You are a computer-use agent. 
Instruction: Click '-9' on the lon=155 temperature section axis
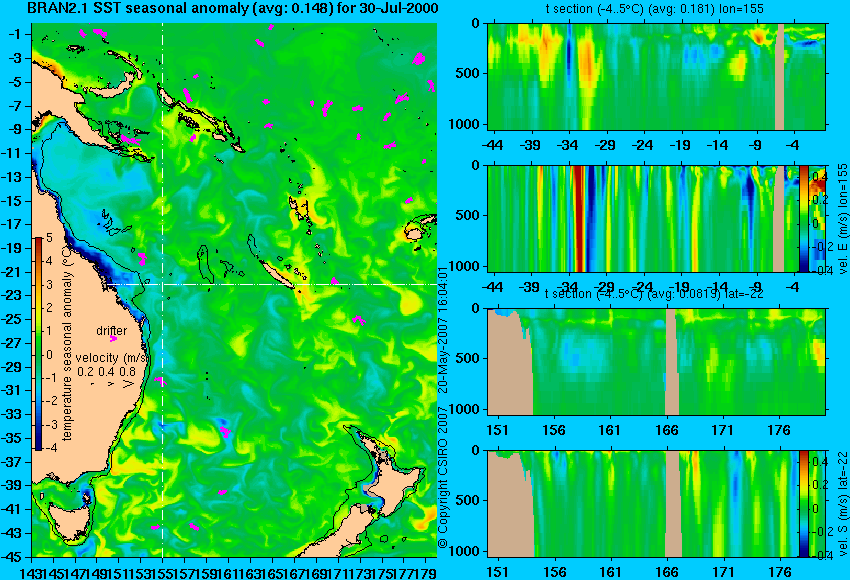point(755,145)
